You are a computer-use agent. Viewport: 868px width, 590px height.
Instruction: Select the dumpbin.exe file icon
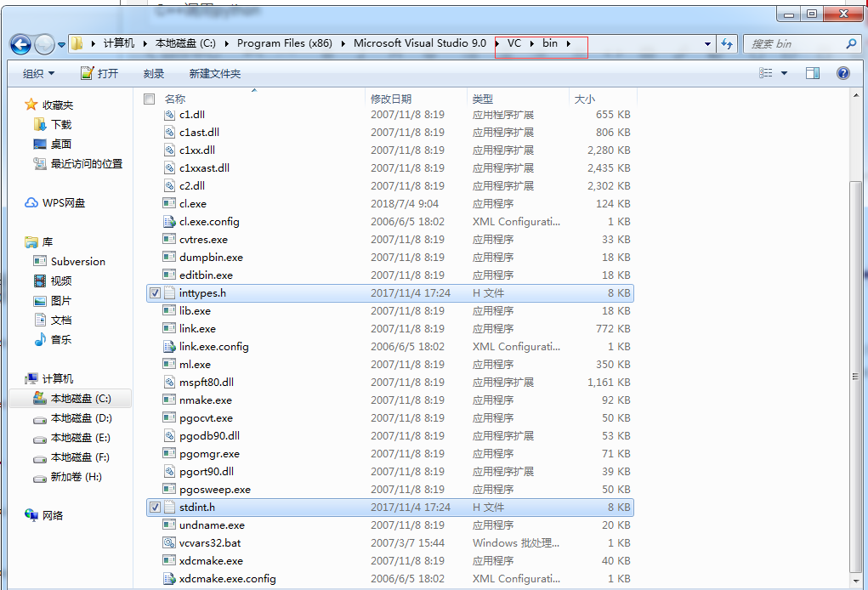point(169,257)
